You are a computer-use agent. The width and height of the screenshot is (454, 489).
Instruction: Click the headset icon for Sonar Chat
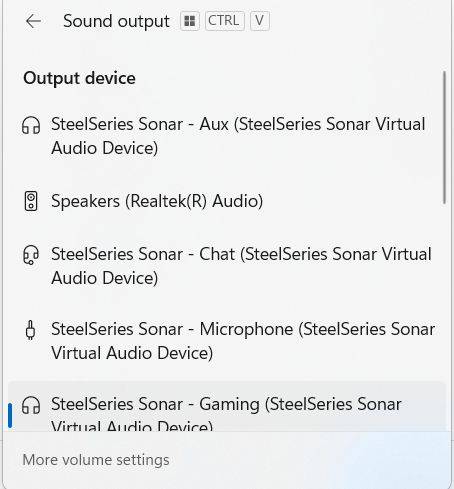[31, 255]
